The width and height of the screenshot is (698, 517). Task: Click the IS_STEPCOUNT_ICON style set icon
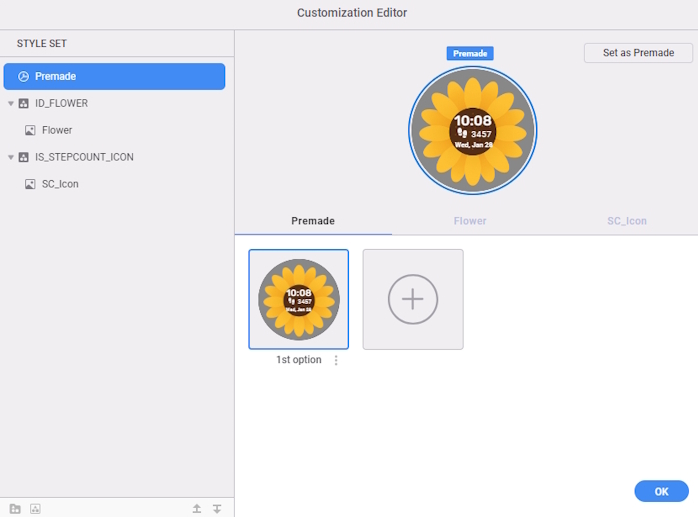pyautogui.click(x=24, y=157)
